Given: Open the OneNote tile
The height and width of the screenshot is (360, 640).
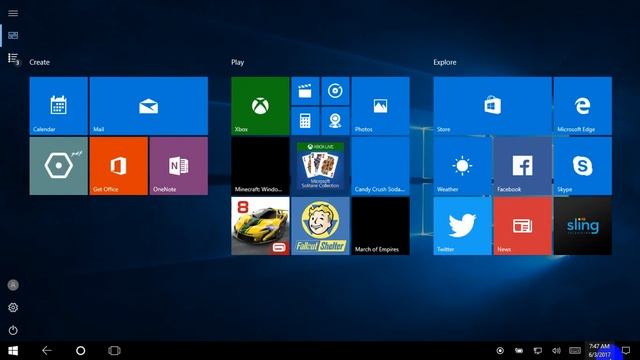Looking at the screenshot, I should click(179, 166).
